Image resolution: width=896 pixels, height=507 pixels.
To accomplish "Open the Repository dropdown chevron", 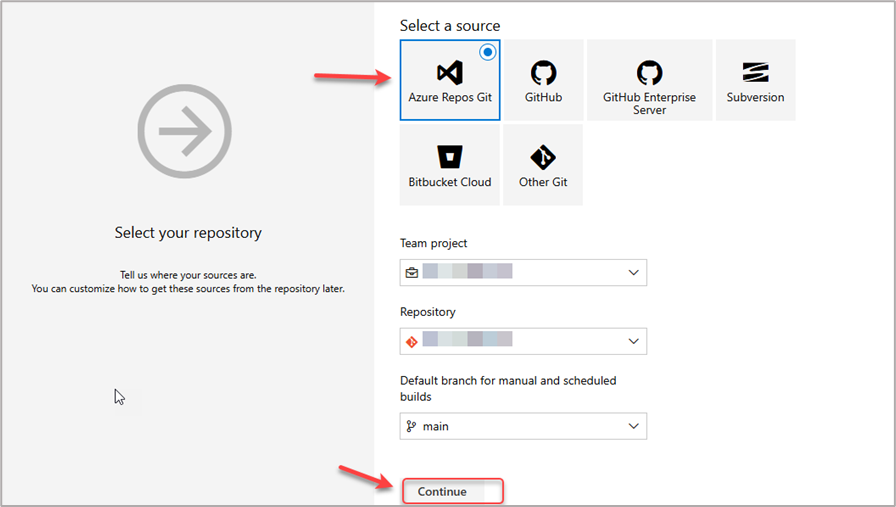I will (633, 341).
